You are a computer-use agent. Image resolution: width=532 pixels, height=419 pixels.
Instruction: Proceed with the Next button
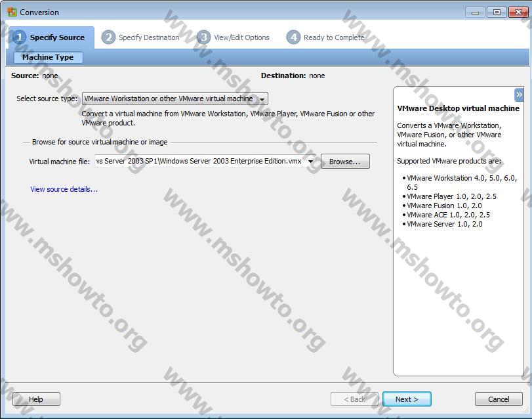click(x=407, y=399)
